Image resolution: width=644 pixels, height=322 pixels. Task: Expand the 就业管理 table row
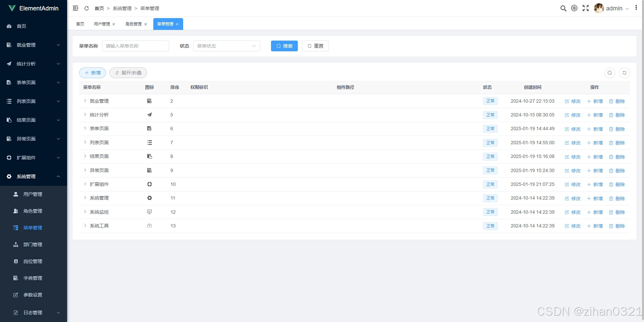[x=85, y=101]
